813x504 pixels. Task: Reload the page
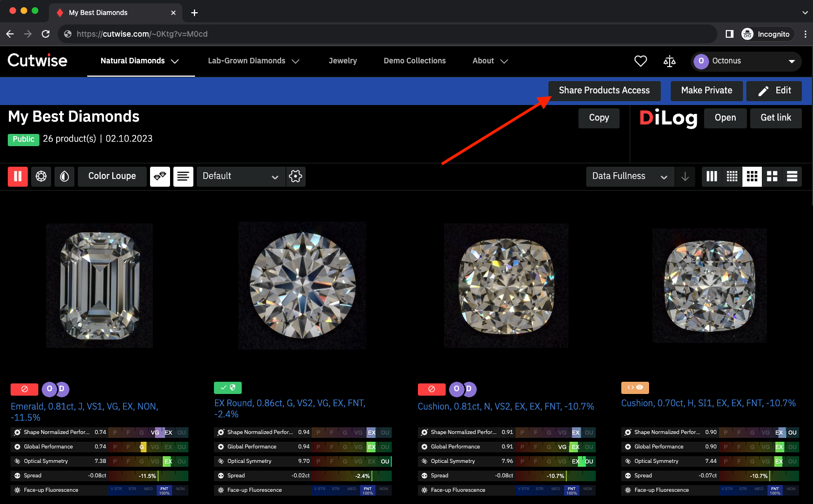(46, 34)
